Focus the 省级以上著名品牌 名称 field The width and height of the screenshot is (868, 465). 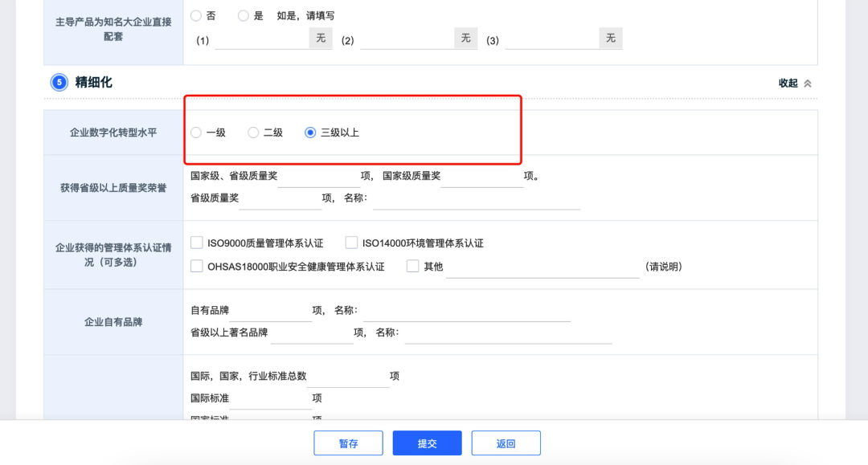point(508,333)
